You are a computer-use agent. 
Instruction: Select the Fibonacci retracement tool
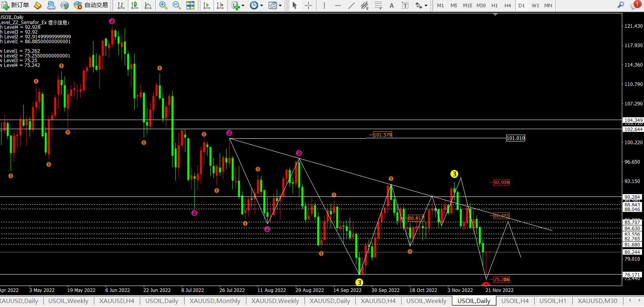click(x=378, y=5)
